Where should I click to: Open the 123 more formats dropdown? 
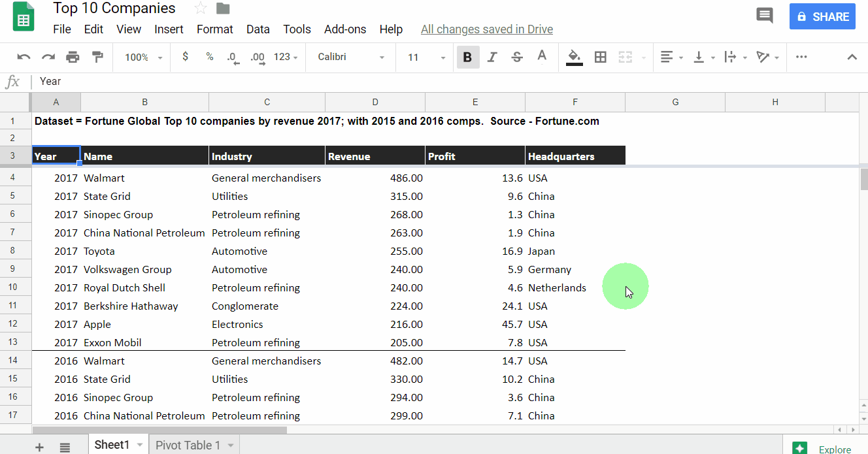286,57
